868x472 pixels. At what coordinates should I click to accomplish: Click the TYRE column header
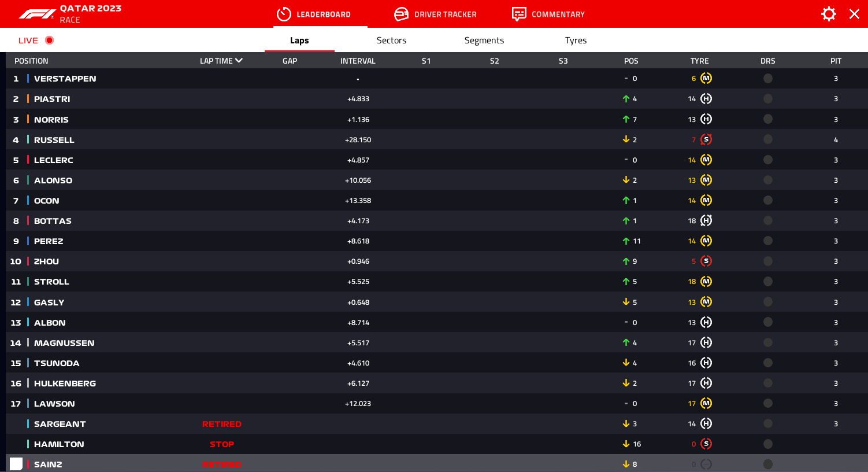(699, 61)
